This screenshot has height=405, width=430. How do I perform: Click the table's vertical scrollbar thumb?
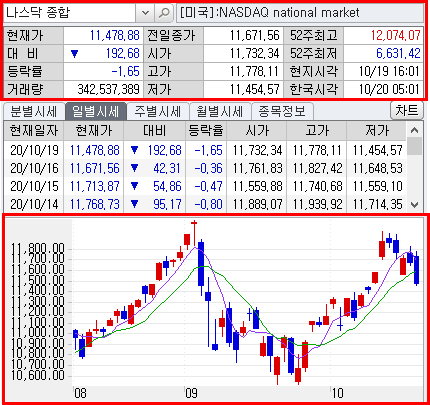click(414, 147)
